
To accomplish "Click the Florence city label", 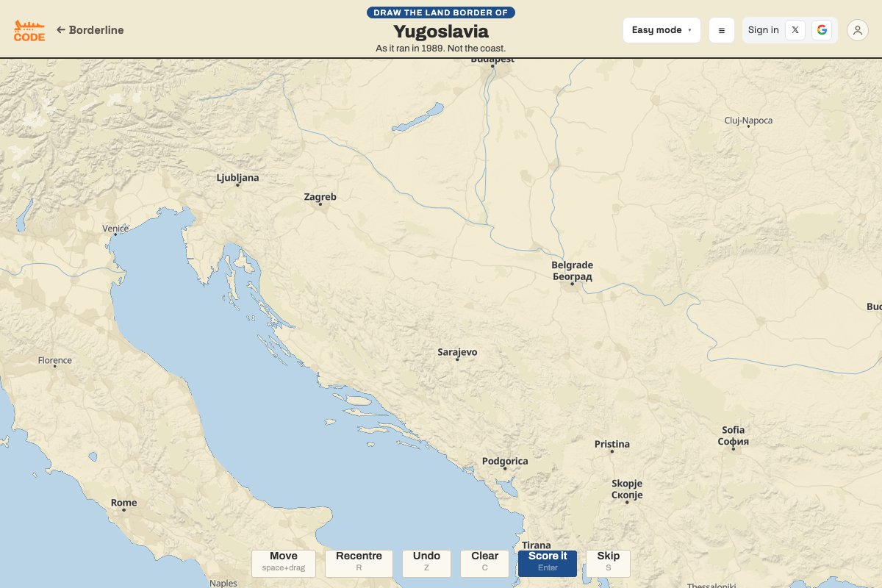I will 55,360.
